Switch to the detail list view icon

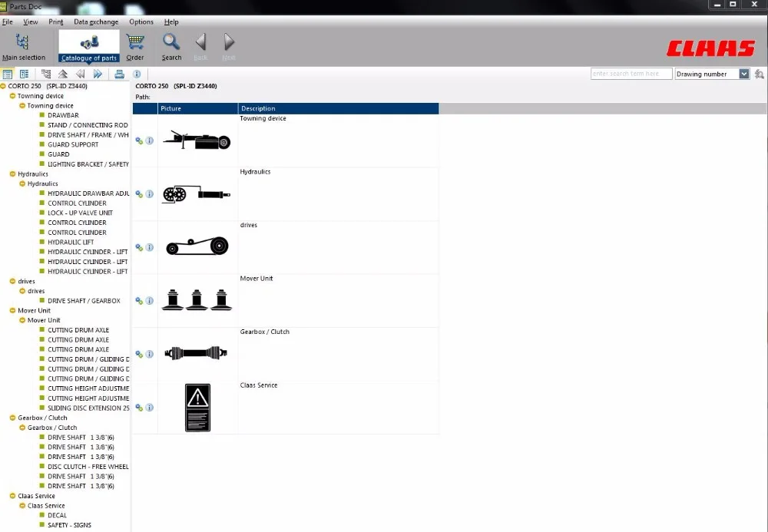[24, 74]
